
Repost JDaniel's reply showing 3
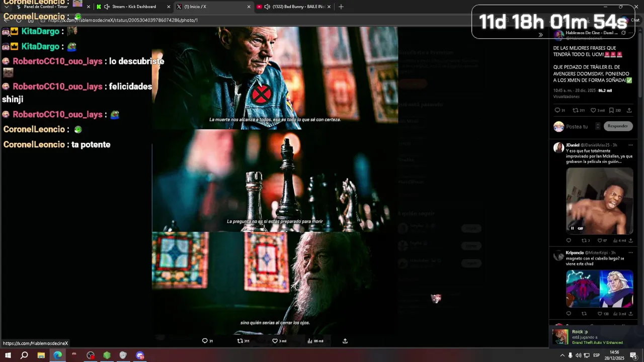(586, 240)
